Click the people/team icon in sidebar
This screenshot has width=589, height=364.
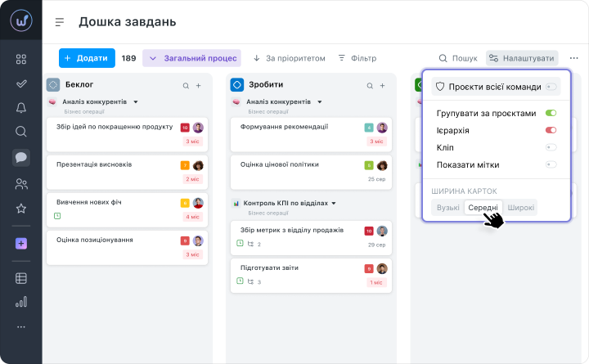coord(21,184)
